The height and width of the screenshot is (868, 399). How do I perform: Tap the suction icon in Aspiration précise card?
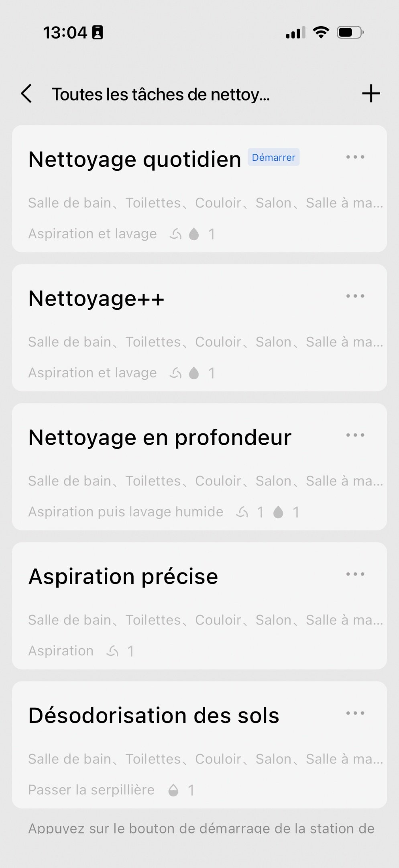point(112,651)
